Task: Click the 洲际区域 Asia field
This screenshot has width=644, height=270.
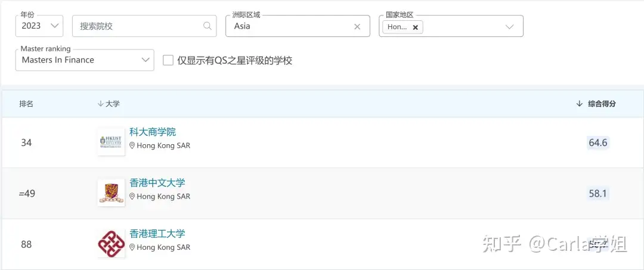Action: pyautogui.click(x=298, y=26)
